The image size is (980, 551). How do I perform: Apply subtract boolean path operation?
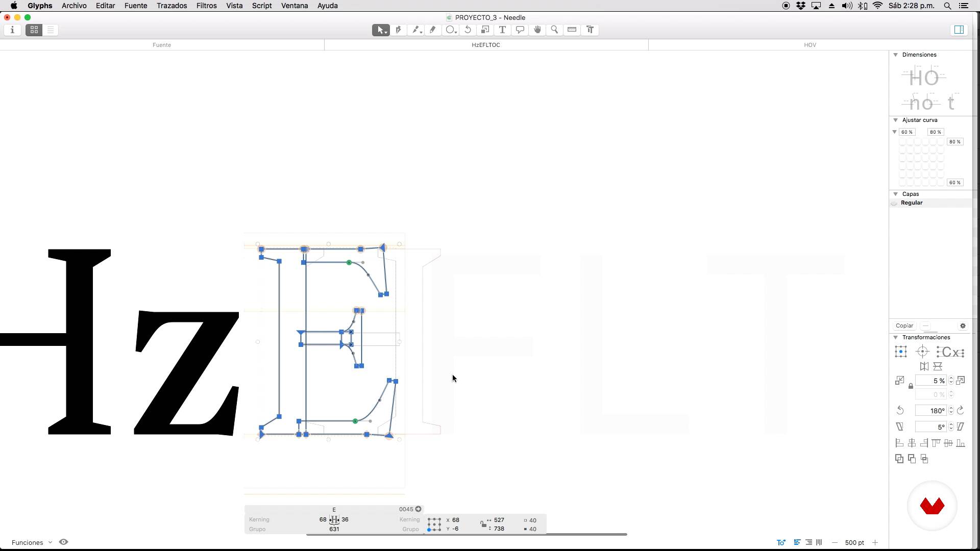pos(912,459)
